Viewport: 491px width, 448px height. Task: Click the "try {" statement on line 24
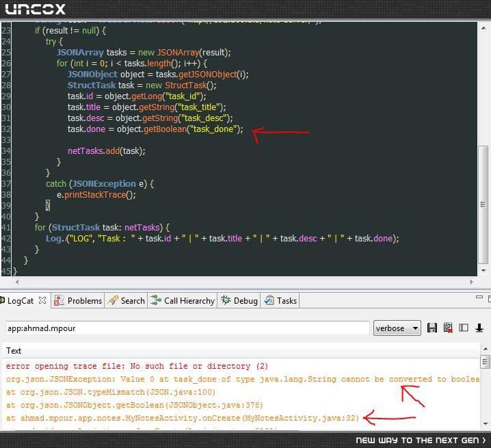point(54,42)
